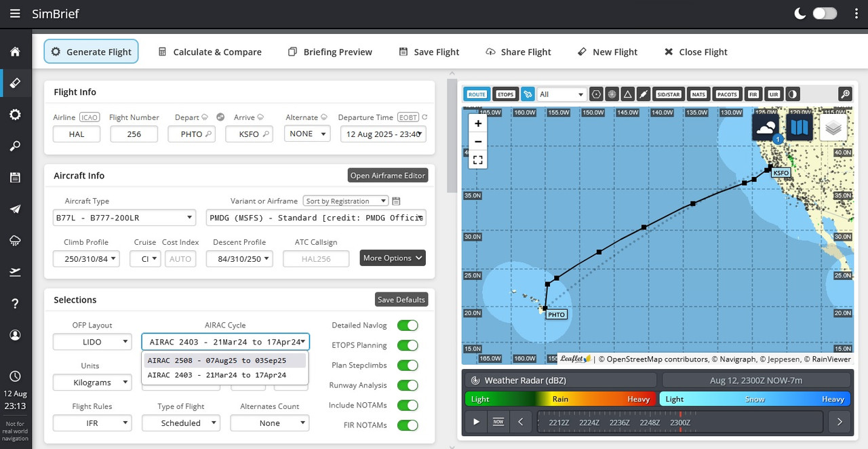Open the clock icon in sidebar
Viewport: 868px width, 449px height.
pyautogui.click(x=15, y=376)
